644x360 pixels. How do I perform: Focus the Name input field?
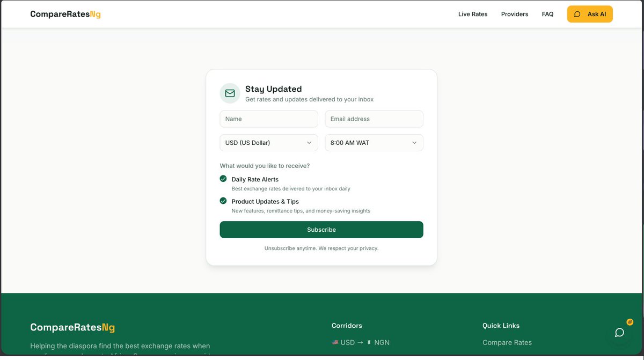269,119
